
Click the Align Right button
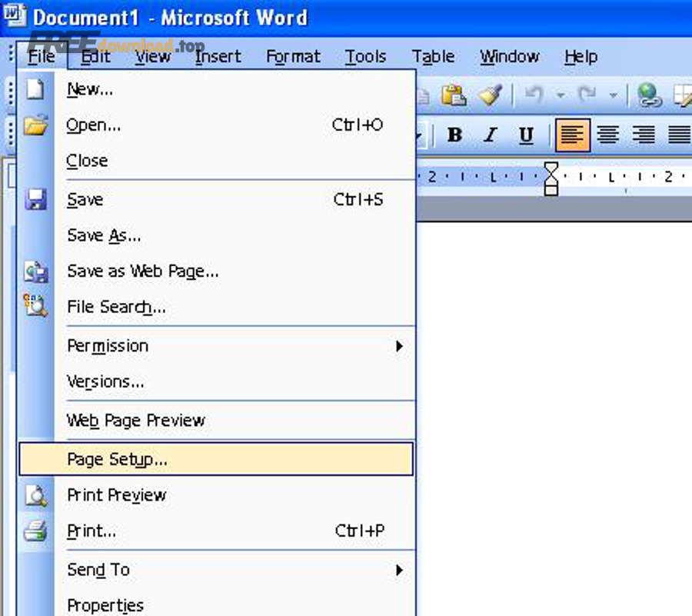[644, 135]
